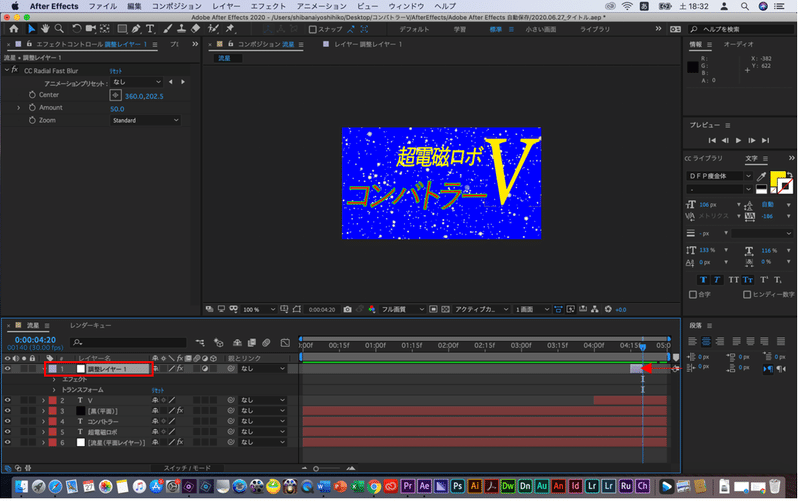Click the timeline zoom slider handle
This screenshot has width=800, height=501.
(316, 468)
